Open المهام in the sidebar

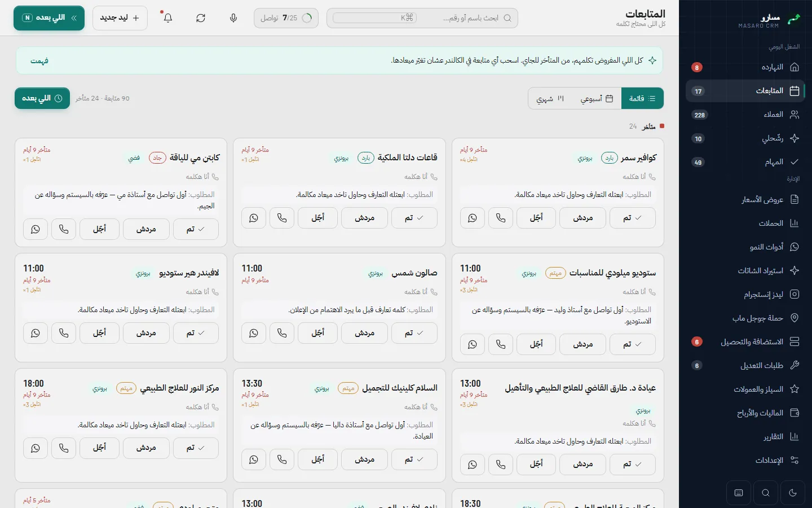click(745, 162)
